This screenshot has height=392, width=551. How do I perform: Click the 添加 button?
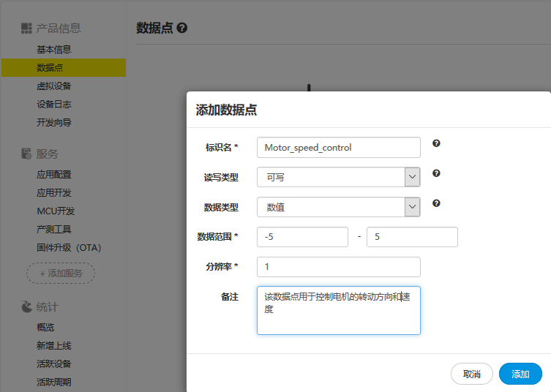tap(520, 374)
